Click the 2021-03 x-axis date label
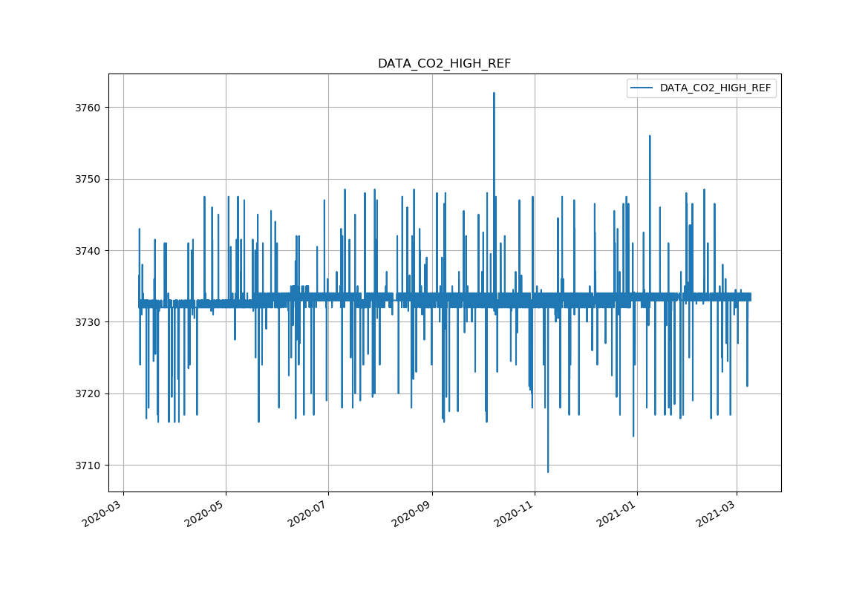This screenshot has height=614, width=868. pyautogui.click(x=717, y=513)
